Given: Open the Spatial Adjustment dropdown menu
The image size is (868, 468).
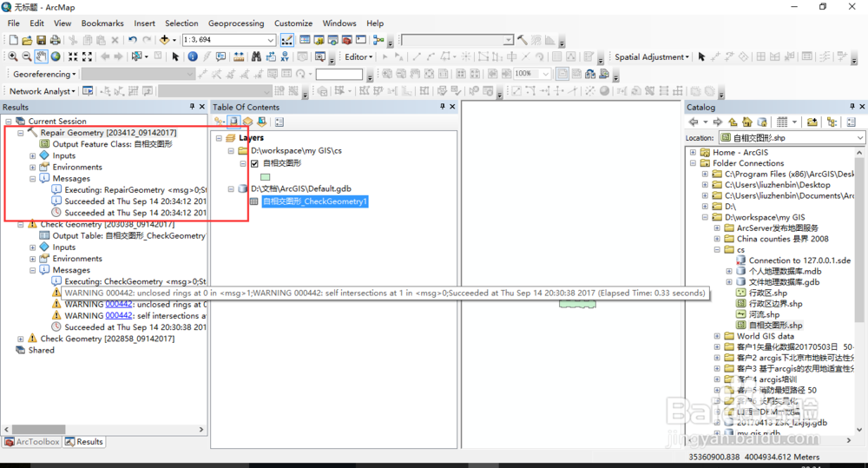Looking at the screenshot, I should tap(652, 56).
